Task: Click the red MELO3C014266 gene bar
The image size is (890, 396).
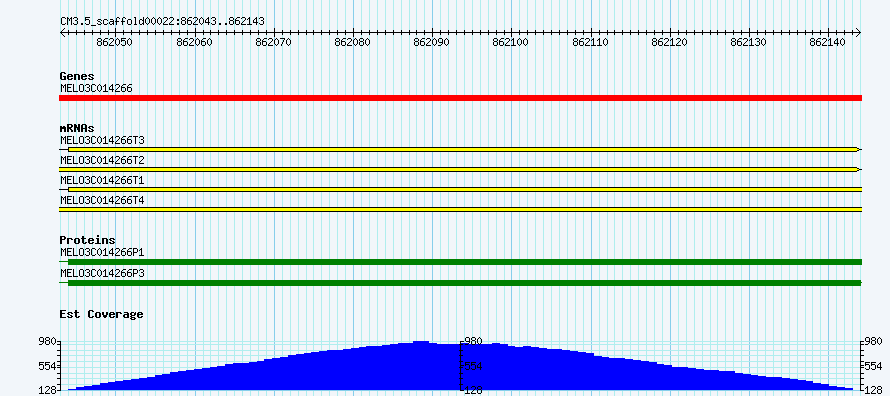Action: coord(460,98)
